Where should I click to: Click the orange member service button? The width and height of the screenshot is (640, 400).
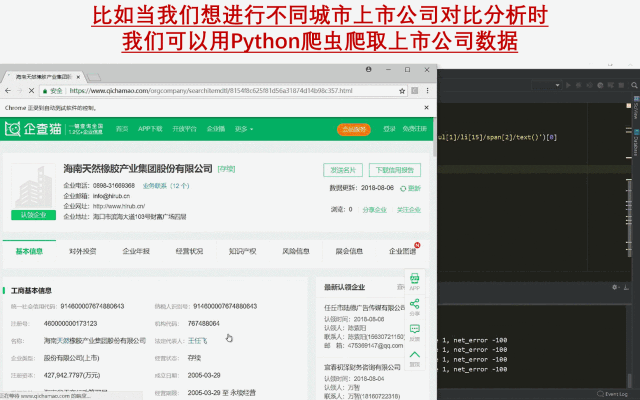tap(353, 129)
